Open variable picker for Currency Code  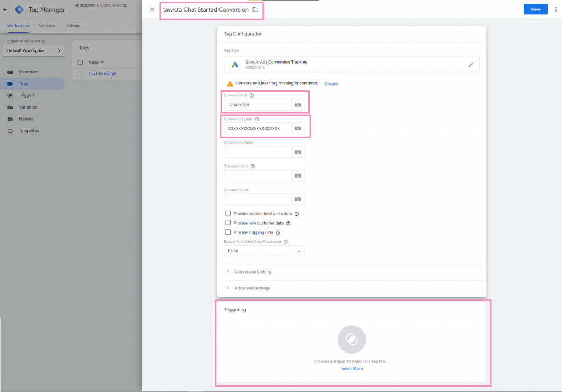[298, 200]
